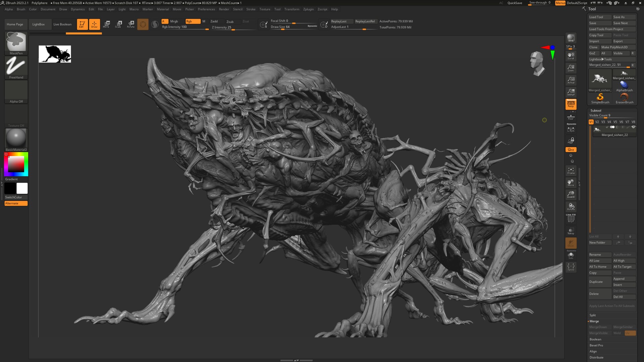Click the BPR render icon
This screenshot has height=362, width=644.
tap(571, 38)
